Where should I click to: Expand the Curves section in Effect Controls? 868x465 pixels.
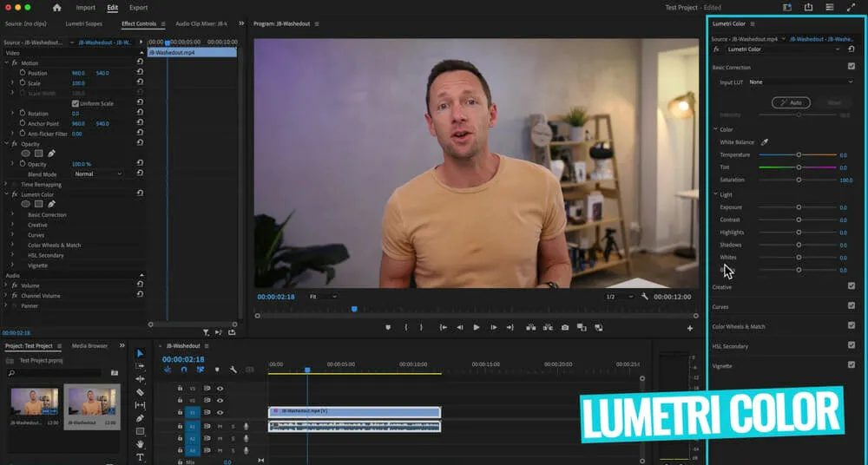point(12,235)
